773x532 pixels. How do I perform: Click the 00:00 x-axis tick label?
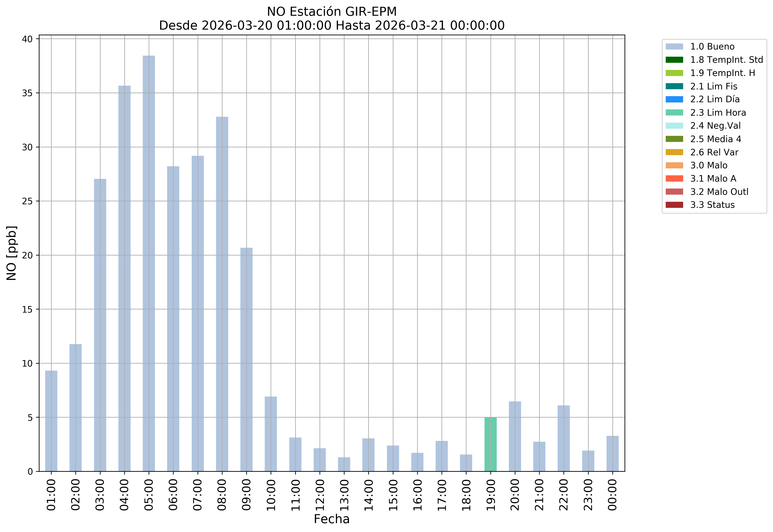pyautogui.click(x=612, y=495)
